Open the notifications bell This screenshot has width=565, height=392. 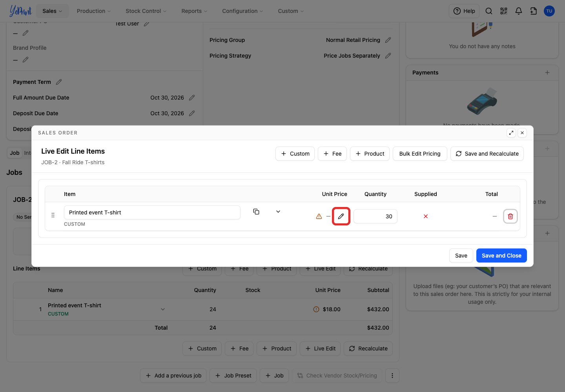(x=518, y=11)
